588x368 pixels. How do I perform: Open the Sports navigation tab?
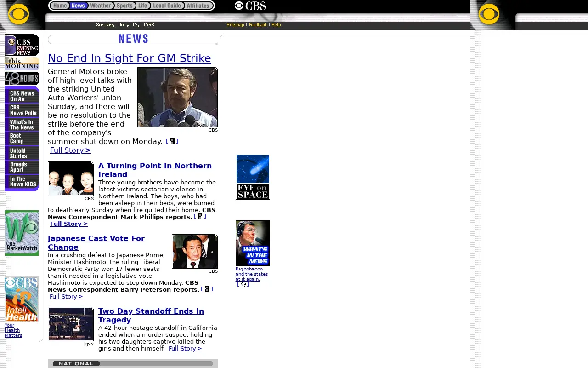click(x=125, y=6)
